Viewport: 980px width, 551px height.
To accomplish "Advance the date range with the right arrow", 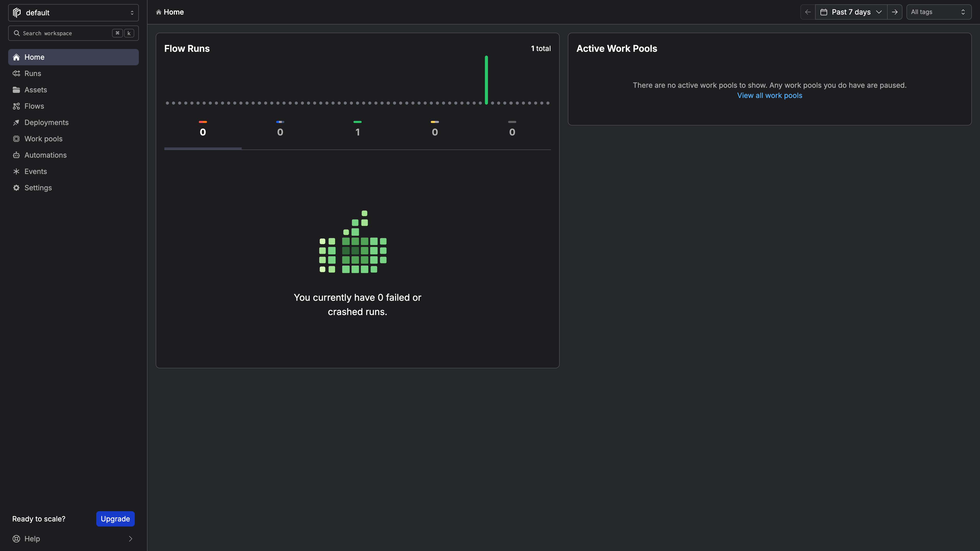I will 895,12.
